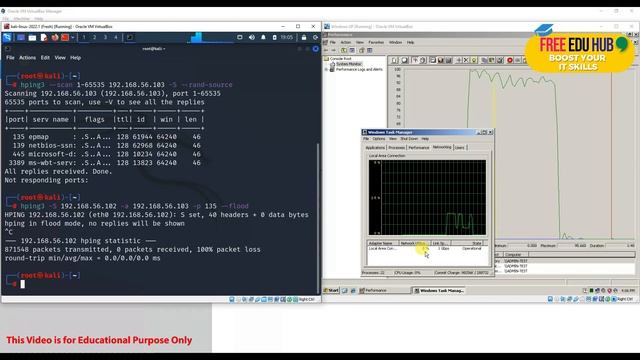Click the red terminal launcher in Kali panel
Screen dimensions: 640x360
tap(65, 38)
